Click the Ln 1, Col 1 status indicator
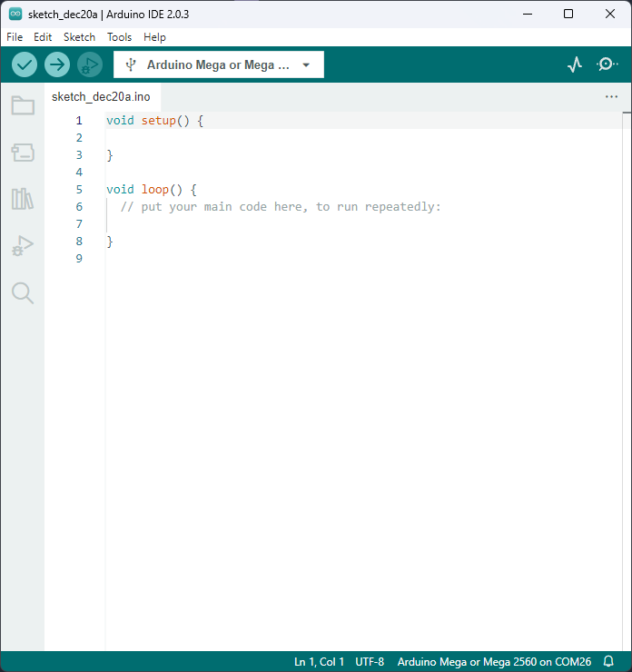Image resolution: width=632 pixels, height=672 pixels. [319, 662]
